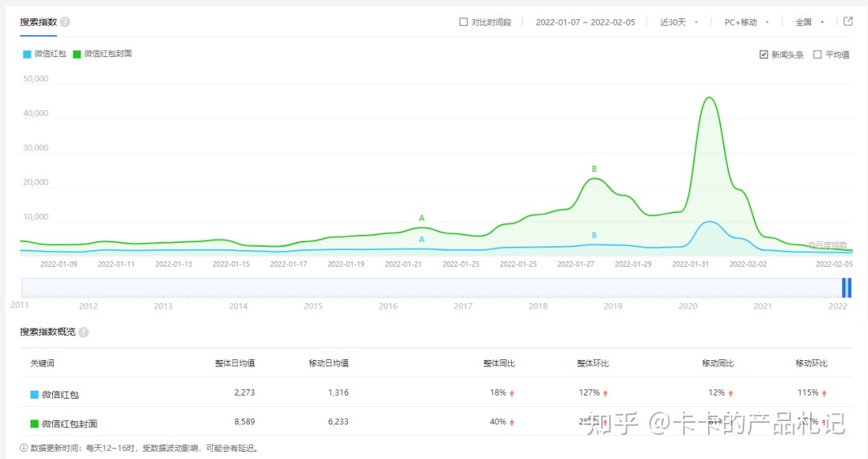
Task: Click 18% year-over-year value
Action: (x=497, y=392)
